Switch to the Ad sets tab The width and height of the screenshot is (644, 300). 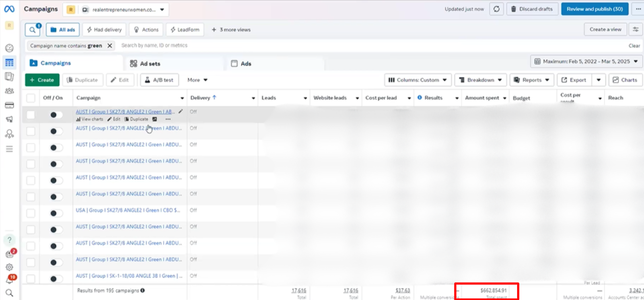[150, 63]
